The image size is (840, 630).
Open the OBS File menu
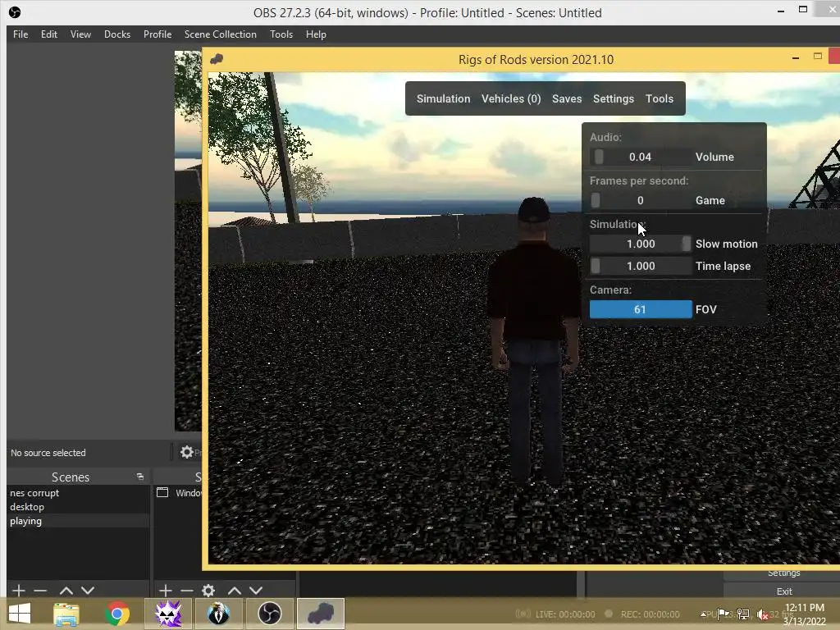[x=21, y=34]
